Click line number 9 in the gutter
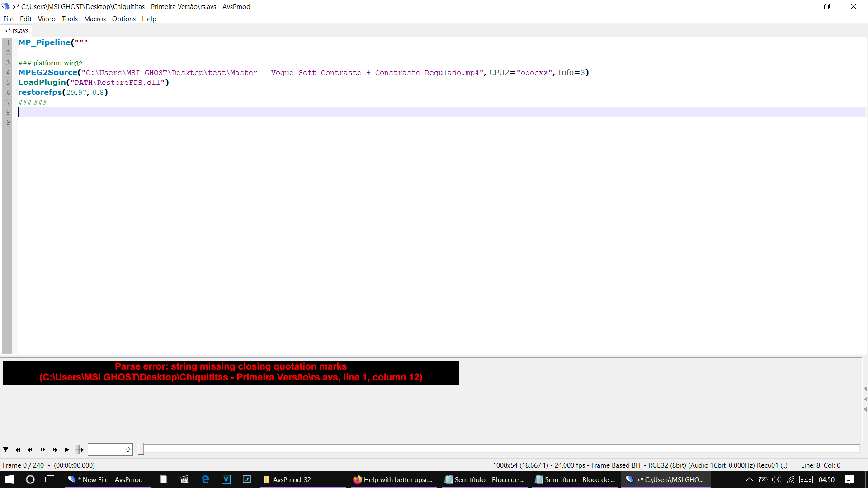This screenshot has width=868, height=488. [8, 122]
